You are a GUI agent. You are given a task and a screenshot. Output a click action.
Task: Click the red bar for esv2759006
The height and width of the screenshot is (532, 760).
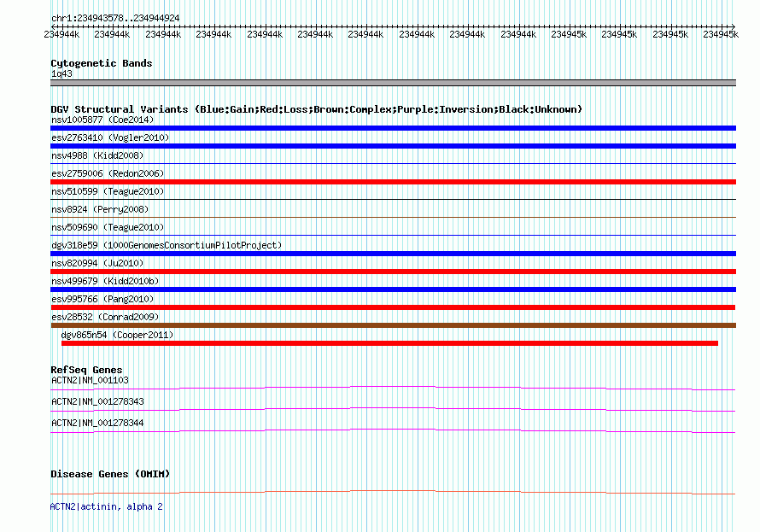point(393,182)
